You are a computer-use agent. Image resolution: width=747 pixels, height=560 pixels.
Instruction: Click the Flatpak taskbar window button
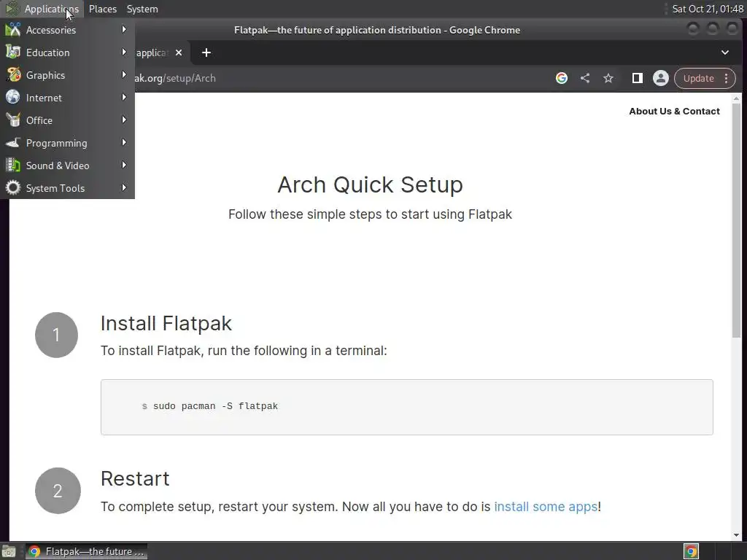click(x=86, y=551)
